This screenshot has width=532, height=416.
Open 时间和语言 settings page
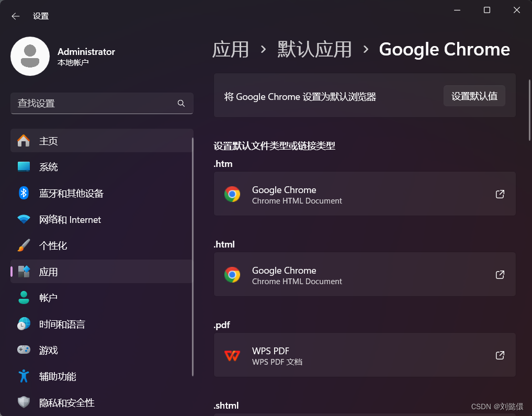click(x=102, y=324)
